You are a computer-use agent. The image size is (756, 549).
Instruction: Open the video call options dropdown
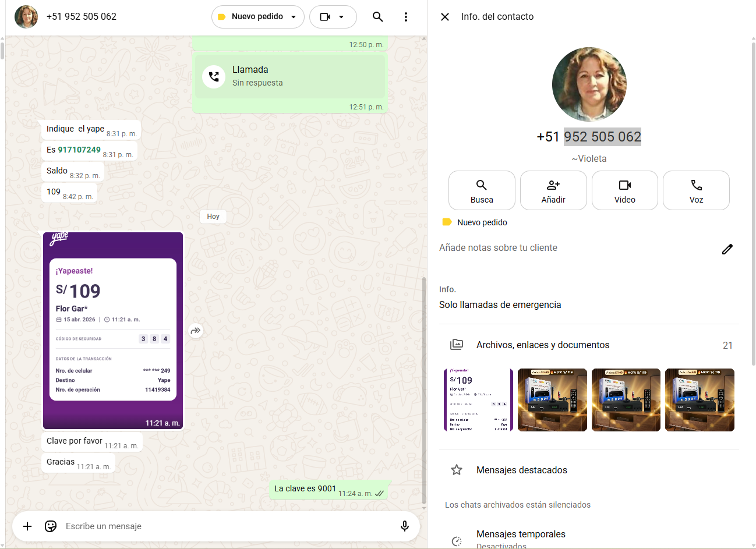[x=333, y=17]
